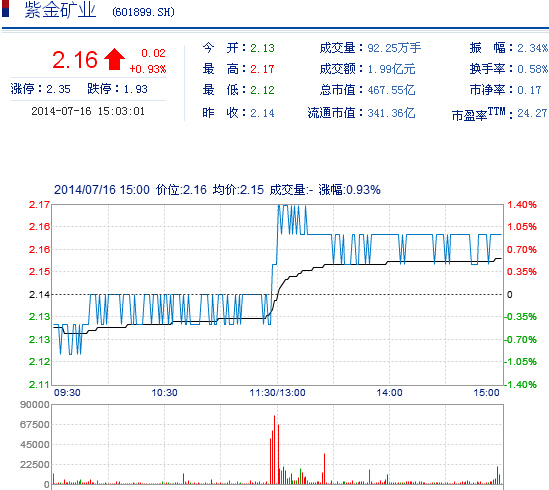Click the 2.11 bottom price axis label
This screenshot has width=549, height=490.
(x=40, y=385)
